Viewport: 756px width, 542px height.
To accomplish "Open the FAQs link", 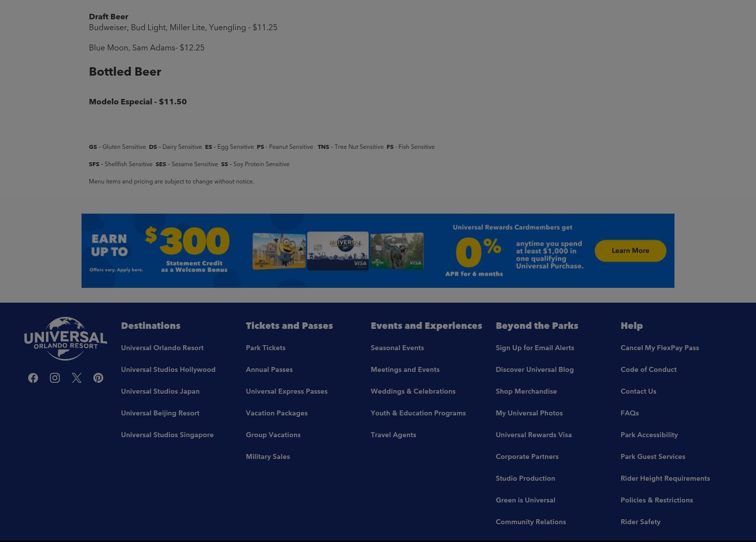I will tap(630, 413).
